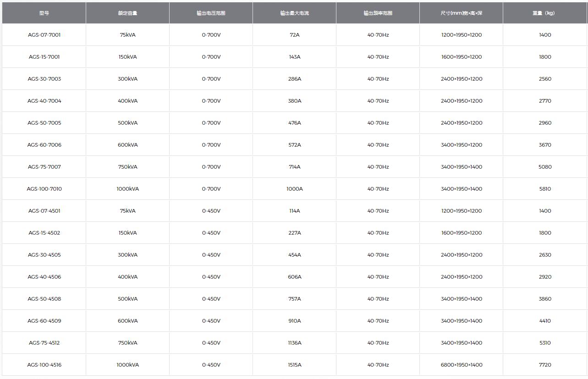Image resolution: width=588 pixels, height=379 pixels.
Task: Select the AGS-50-4508 model cell
Action: (44, 299)
